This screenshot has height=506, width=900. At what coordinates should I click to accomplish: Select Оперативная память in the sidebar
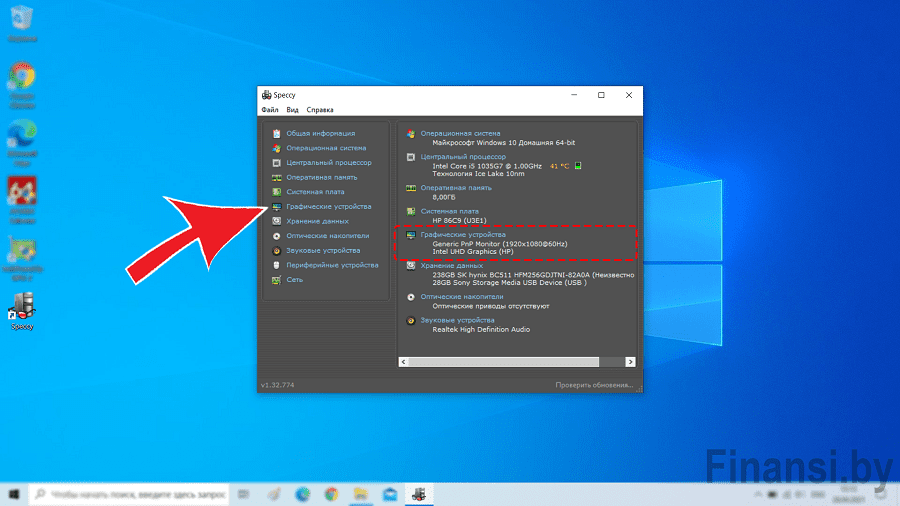click(x=321, y=177)
